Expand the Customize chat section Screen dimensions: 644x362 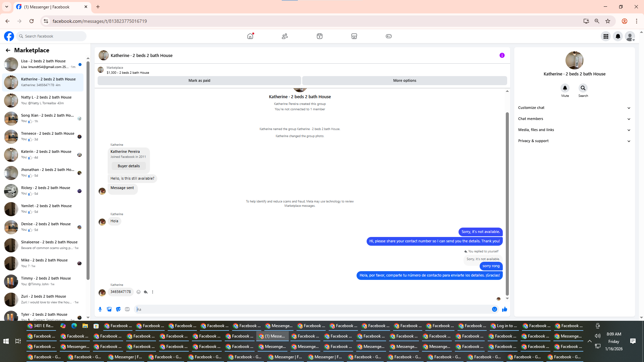pyautogui.click(x=574, y=108)
